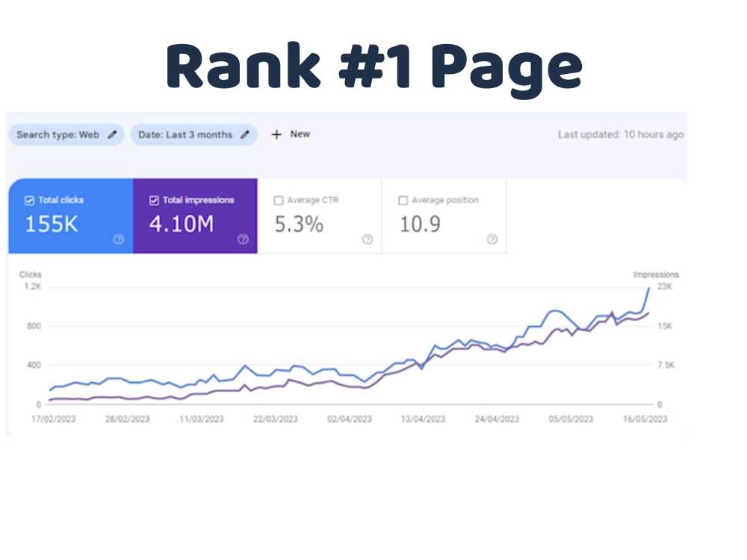The image size is (747, 560).
Task: Open help icon on Average CTR card
Action: [368, 239]
